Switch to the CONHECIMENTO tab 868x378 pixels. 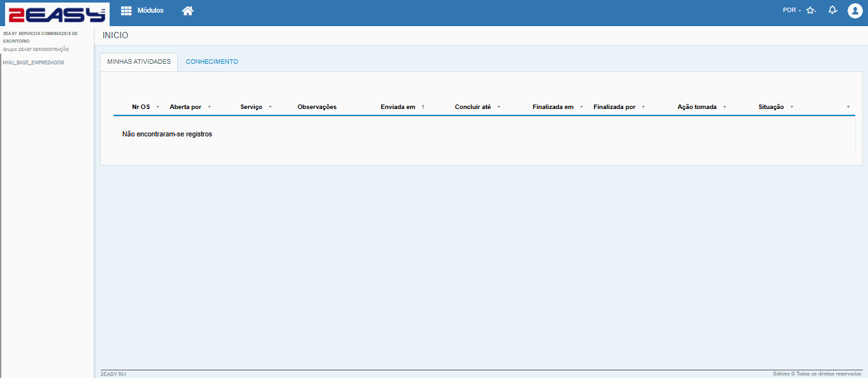click(x=212, y=62)
